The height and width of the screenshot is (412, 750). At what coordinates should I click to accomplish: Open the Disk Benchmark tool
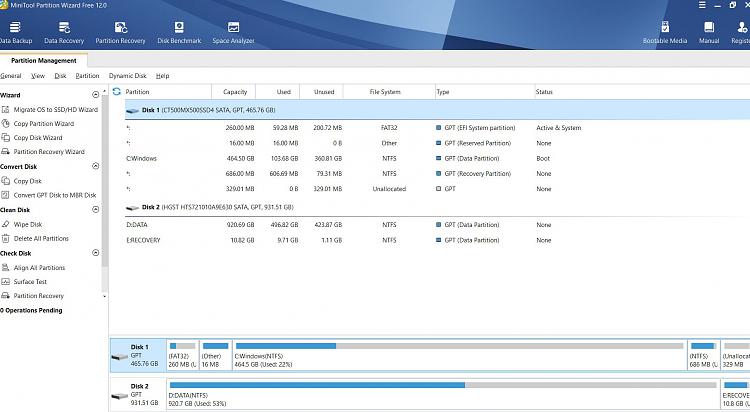[x=179, y=33]
